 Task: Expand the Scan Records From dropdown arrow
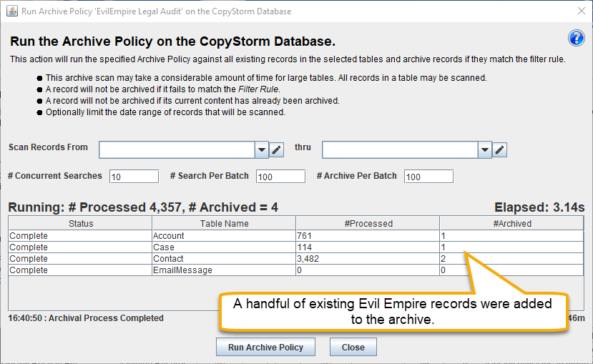click(261, 149)
